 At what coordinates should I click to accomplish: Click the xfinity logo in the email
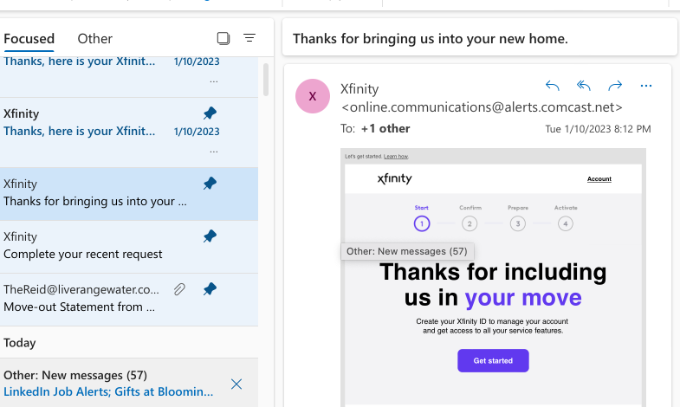[x=394, y=178]
